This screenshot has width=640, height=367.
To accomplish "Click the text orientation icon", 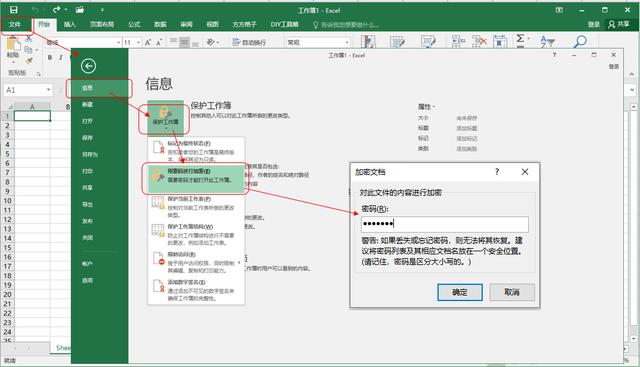I will tap(212, 42).
